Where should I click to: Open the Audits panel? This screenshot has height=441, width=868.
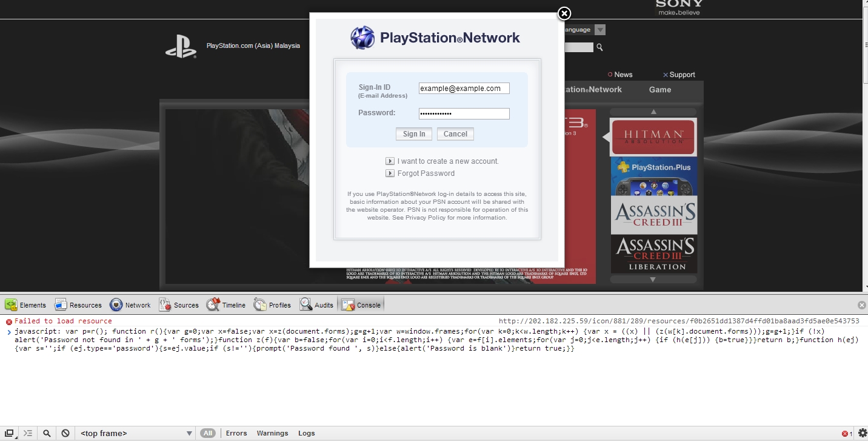pyautogui.click(x=316, y=305)
